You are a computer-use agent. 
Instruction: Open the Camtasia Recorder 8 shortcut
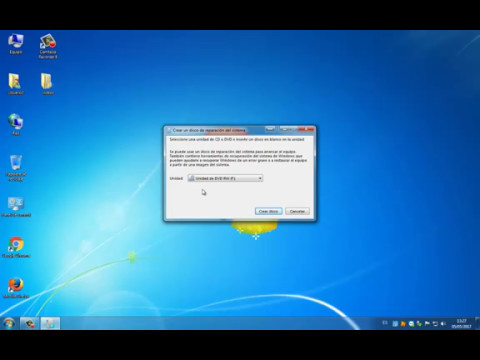48,46
